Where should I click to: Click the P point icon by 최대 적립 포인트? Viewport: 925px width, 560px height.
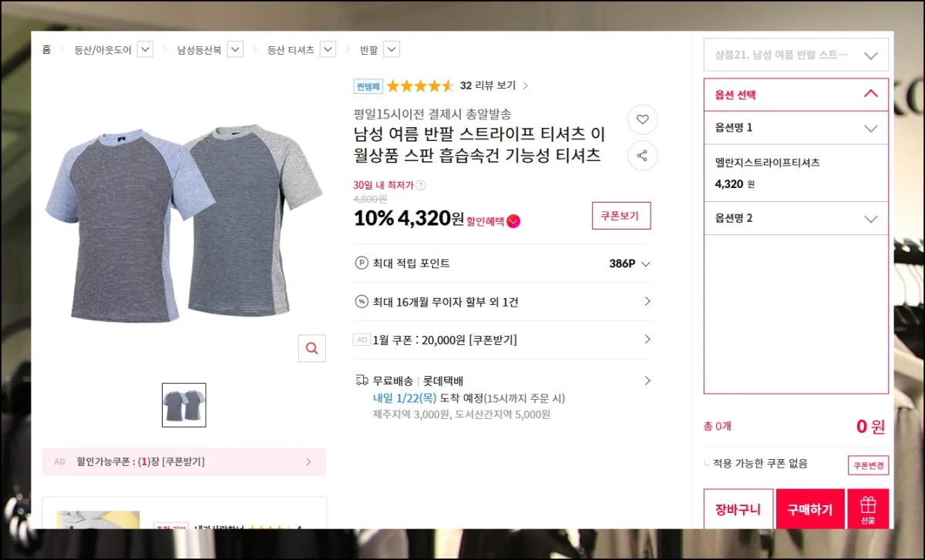[x=361, y=263]
